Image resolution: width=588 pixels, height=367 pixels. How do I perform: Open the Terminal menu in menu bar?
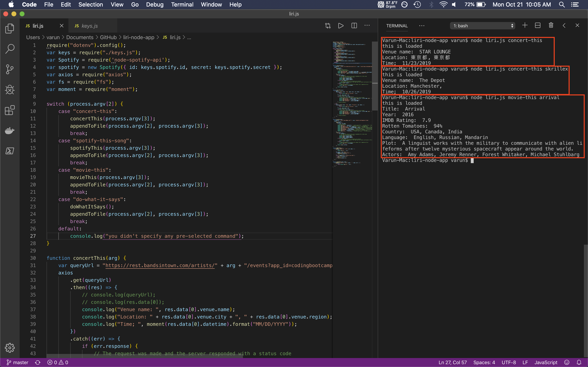182,4
